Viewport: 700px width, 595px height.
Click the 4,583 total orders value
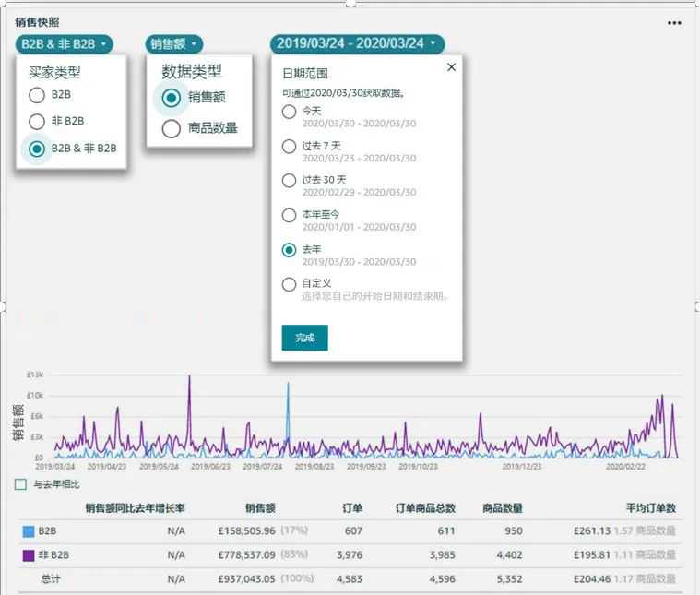pos(350,579)
